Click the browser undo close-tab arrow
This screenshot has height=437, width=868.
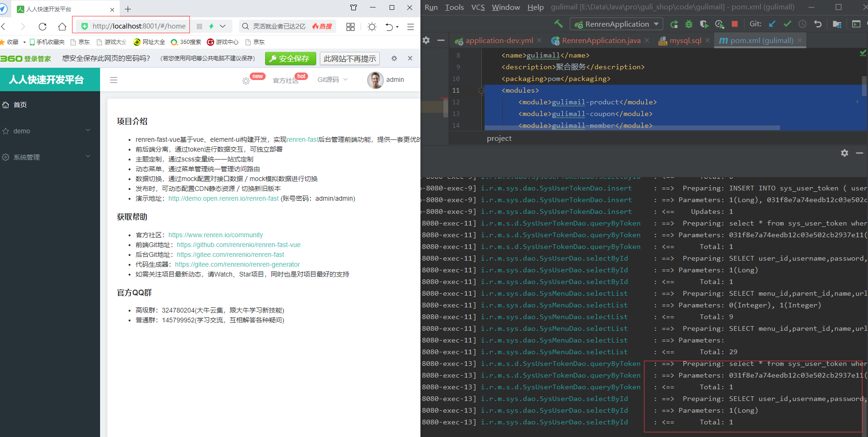pyautogui.click(x=389, y=27)
